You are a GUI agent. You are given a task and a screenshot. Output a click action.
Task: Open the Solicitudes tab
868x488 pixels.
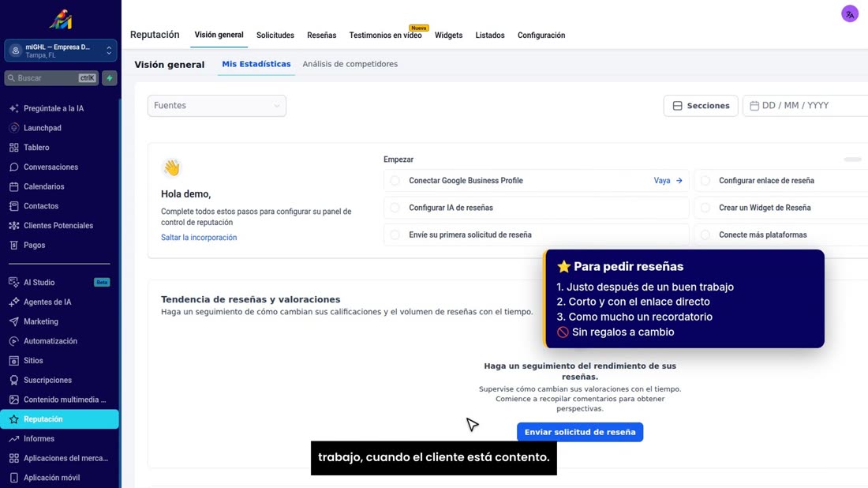[275, 36]
